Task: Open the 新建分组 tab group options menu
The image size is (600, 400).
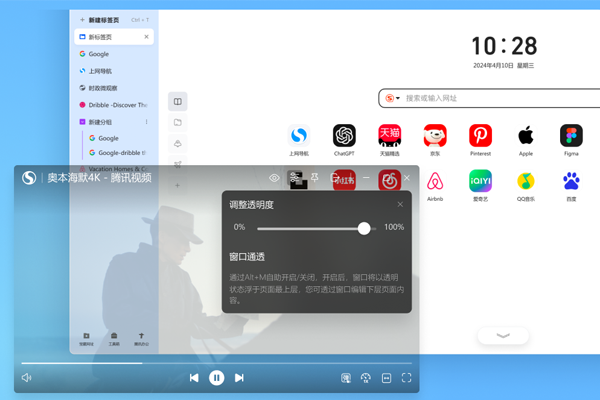Action: [x=146, y=122]
